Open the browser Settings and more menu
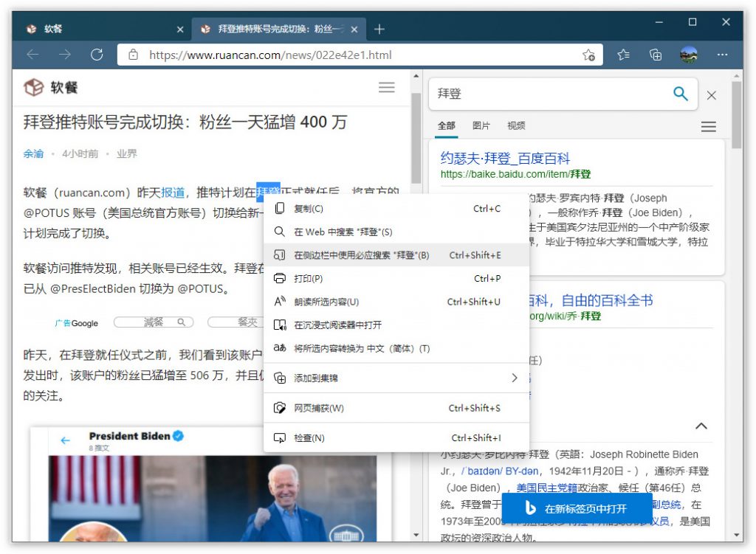756x554 pixels. click(x=723, y=55)
